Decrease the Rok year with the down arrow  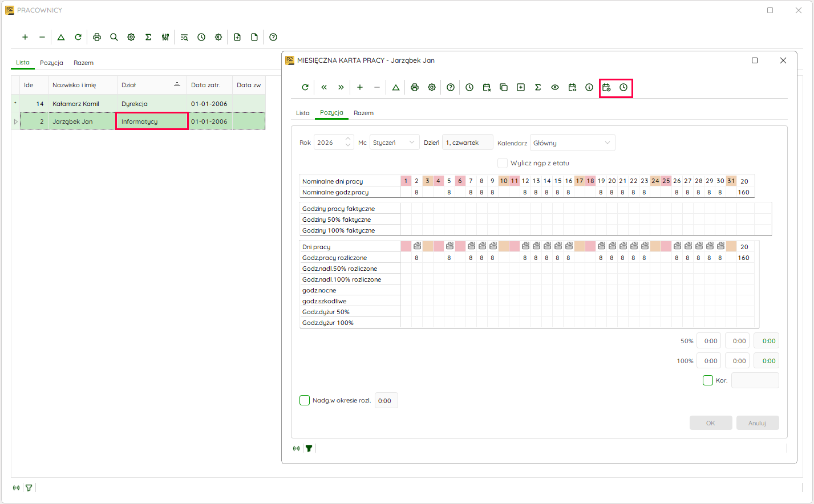click(349, 146)
